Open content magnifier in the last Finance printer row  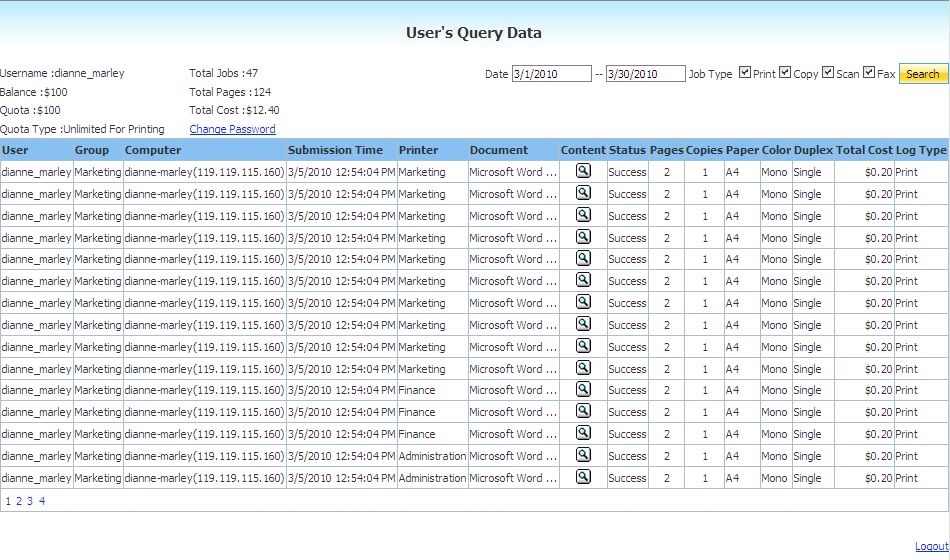click(583, 433)
